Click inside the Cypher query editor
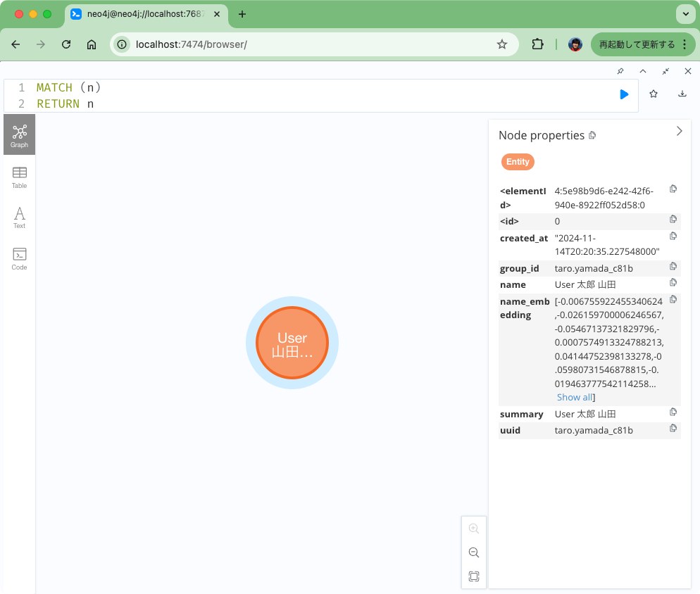Viewport: 700px width, 594px height. tap(321, 96)
